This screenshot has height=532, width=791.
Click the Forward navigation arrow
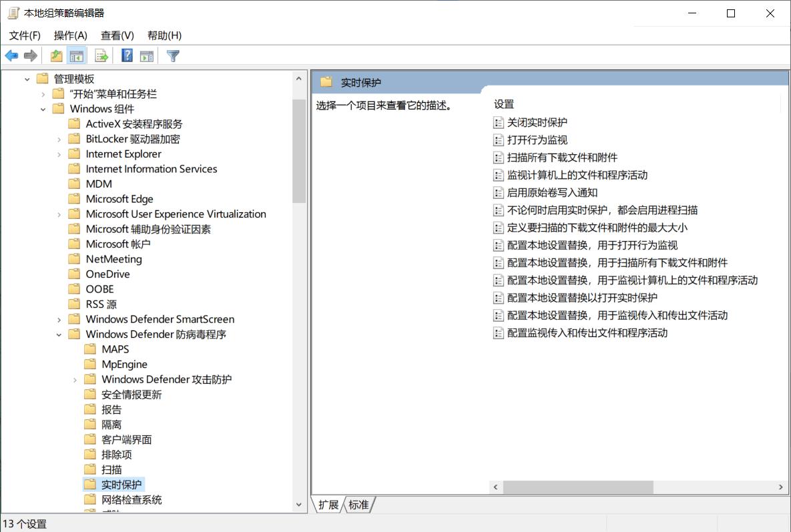coord(30,55)
